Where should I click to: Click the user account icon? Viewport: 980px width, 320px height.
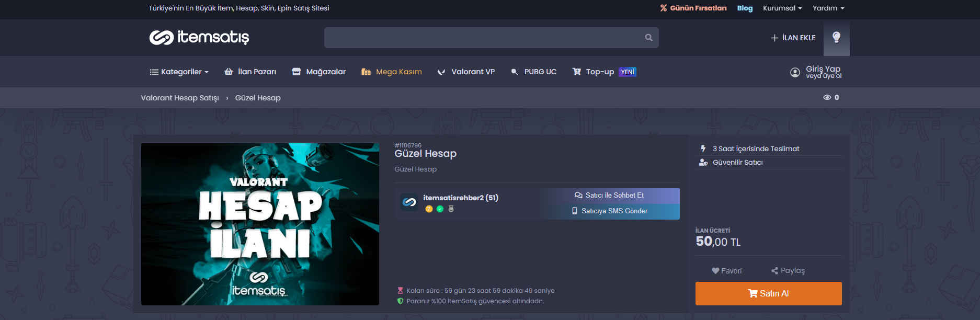795,73
